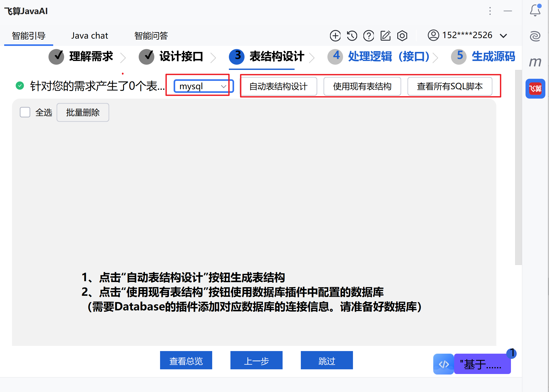Click the 跳过 button
Image resolution: width=549 pixels, height=392 pixels.
327,360
